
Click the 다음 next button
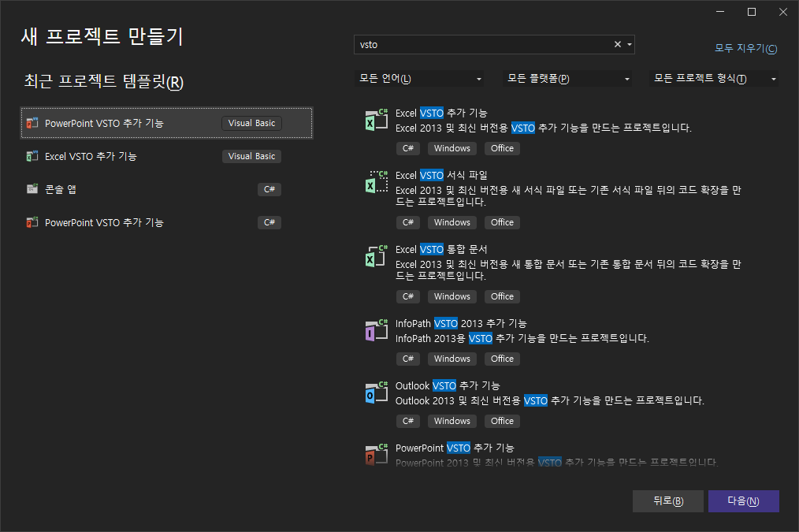tap(744, 501)
